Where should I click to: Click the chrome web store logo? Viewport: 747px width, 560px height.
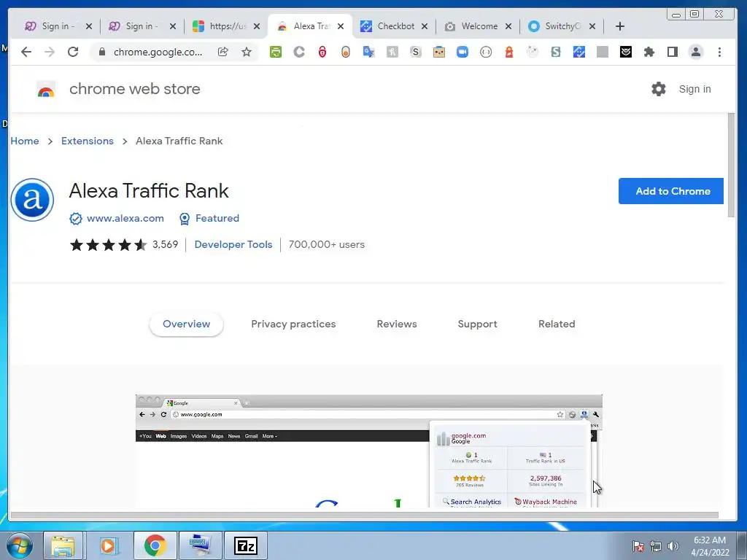click(x=46, y=89)
